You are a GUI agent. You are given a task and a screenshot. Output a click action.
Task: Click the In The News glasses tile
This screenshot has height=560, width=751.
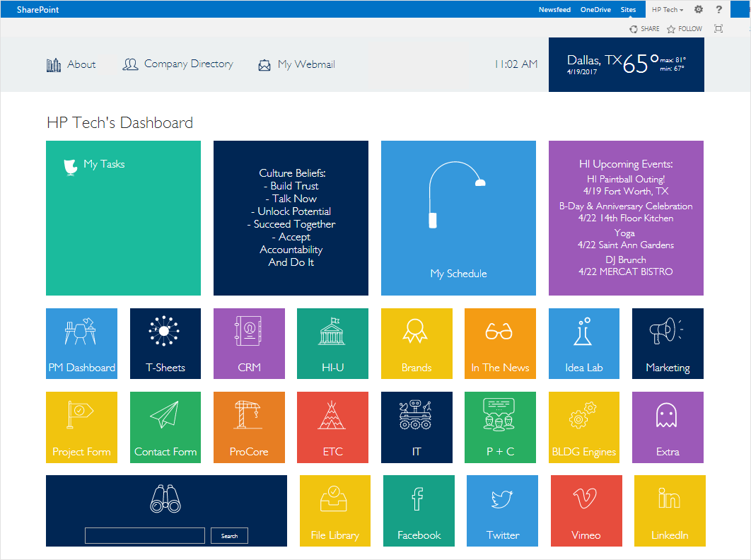[500, 344]
